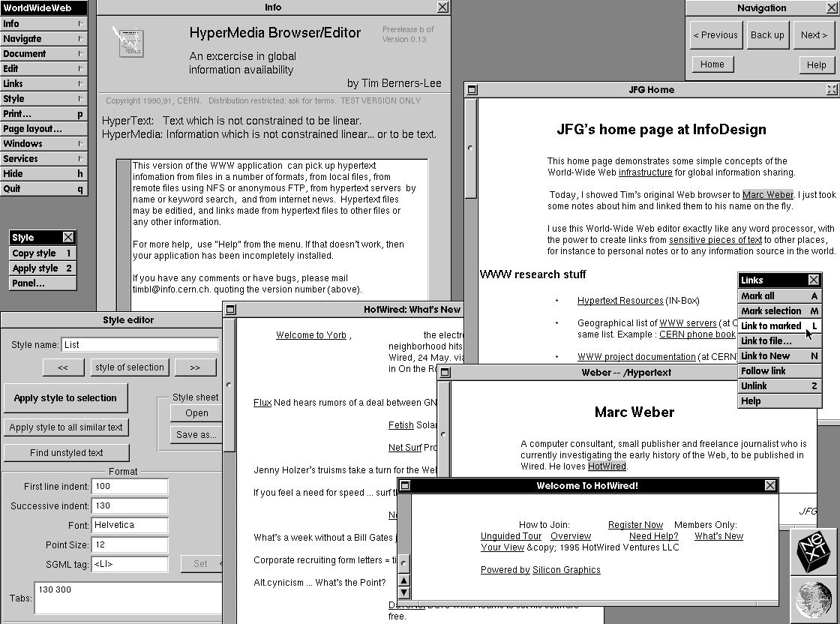Viewport: 840px width, 624px height.
Task: Choose Link to New menu item
Action: (x=779, y=355)
